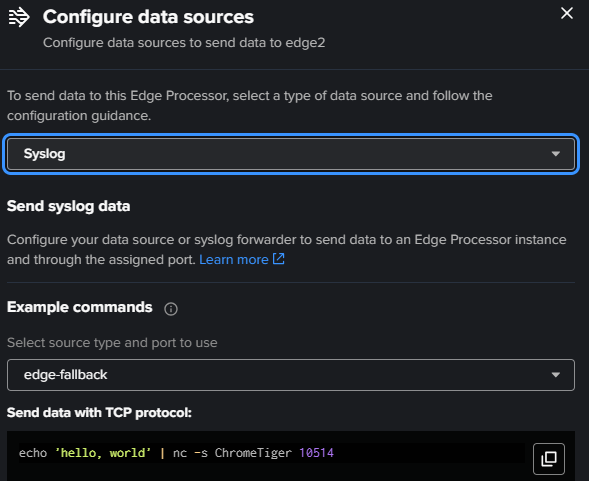Screen dimensions: 589x481
Task: Click the Configure data sources title
Action: pyautogui.click(x=148, y=17)
